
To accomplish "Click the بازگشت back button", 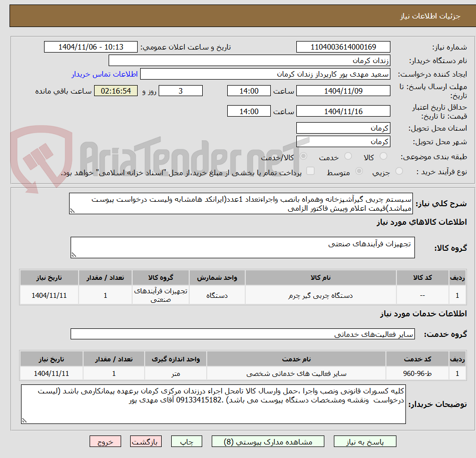I will 146,441.
